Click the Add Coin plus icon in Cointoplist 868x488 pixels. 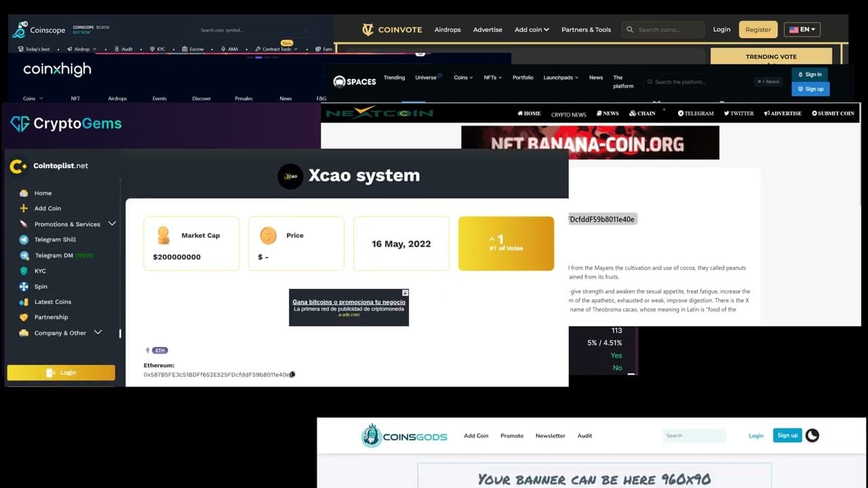pos(24,209)
